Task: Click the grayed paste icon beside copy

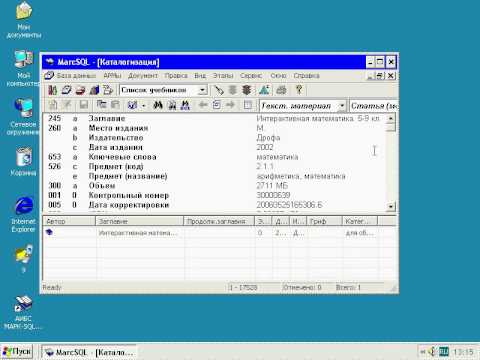Action: tap(115, 105)
